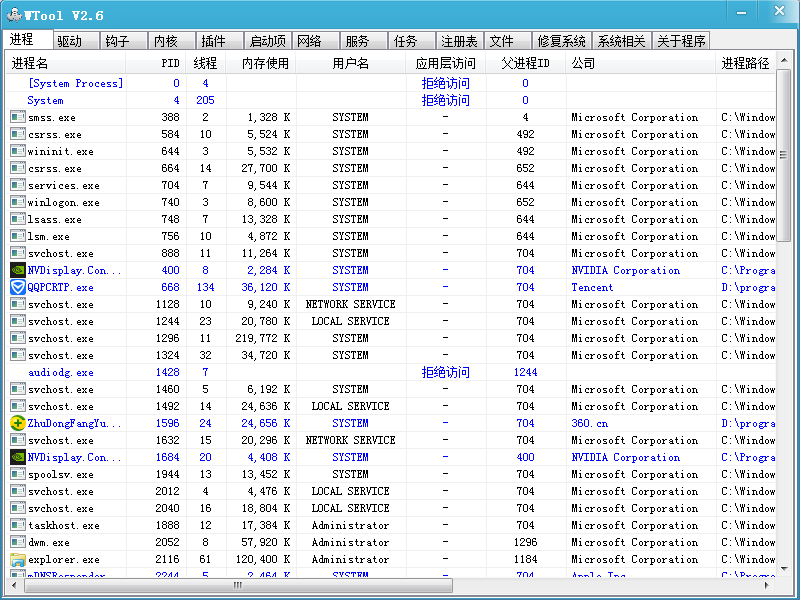
Task: Open the 服务 tab
Action: coord(364,41)
